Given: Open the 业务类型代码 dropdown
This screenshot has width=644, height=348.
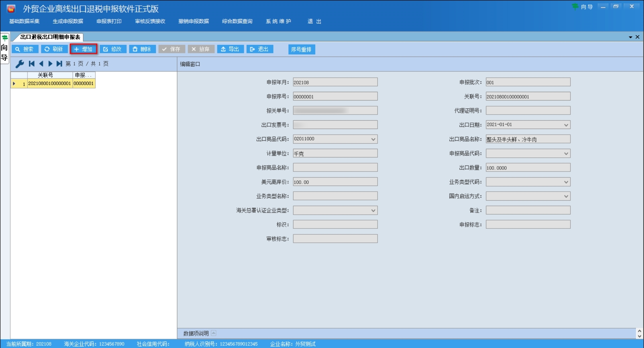Looking at the screenshot, I should [x=566, y=182].
